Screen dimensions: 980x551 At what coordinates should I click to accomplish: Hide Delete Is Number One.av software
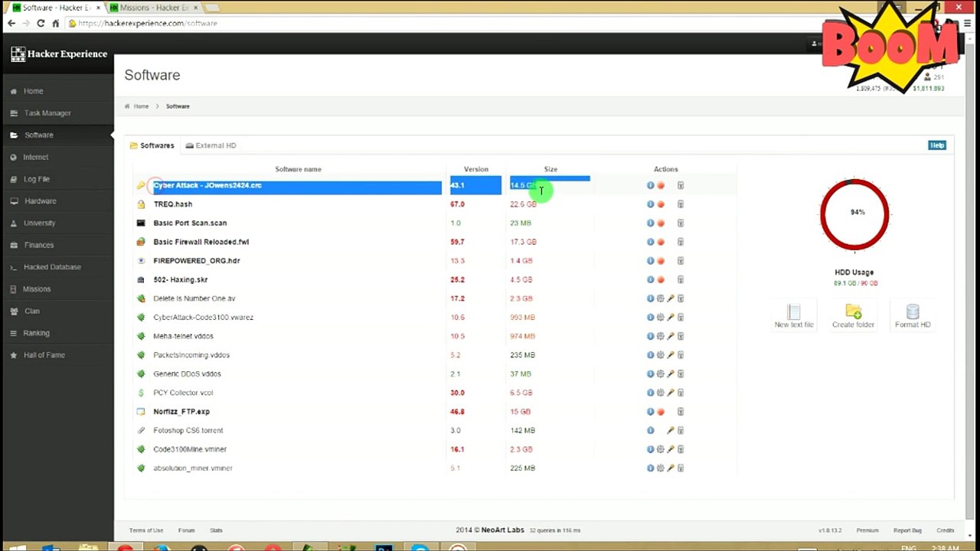coord(671,298)
